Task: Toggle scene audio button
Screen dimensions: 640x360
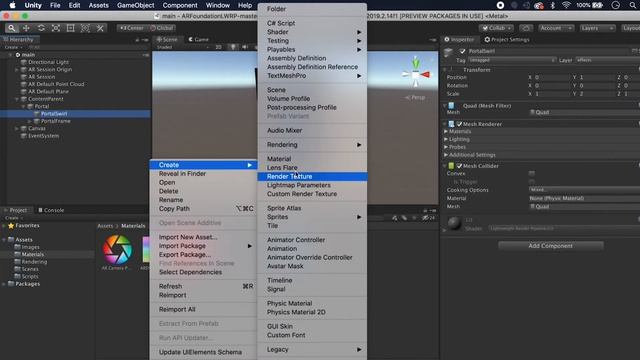Action: (244, 47)
